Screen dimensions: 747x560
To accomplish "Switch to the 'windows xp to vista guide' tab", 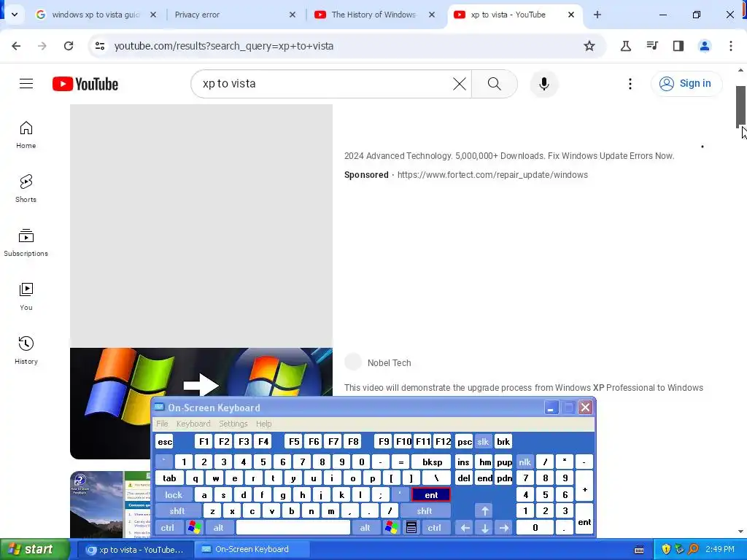I will 96,15.
